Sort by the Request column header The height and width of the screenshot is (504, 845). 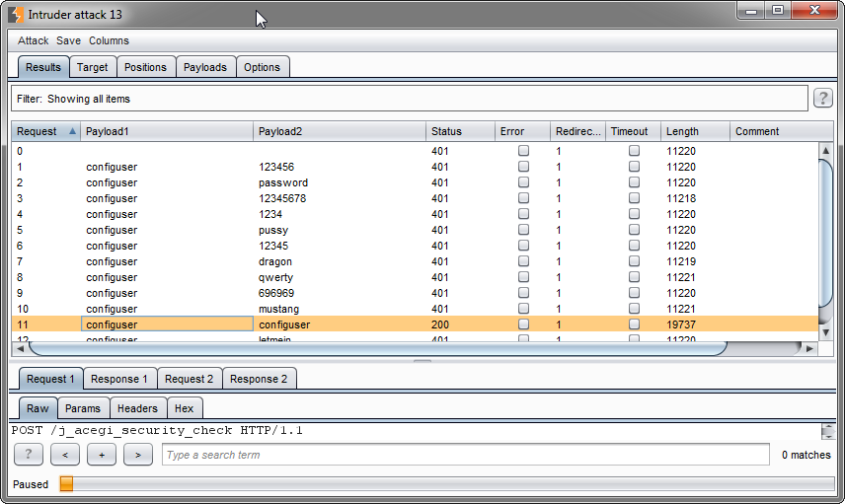tap(45, 131)
